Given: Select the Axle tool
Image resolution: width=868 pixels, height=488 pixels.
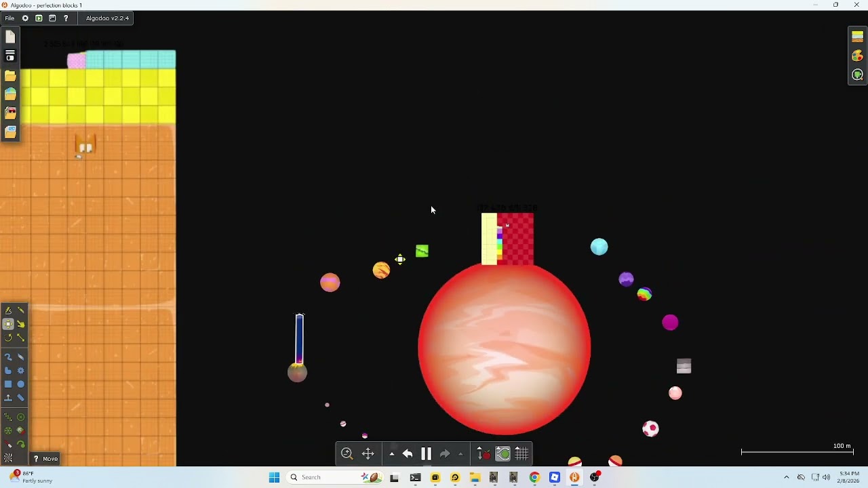Looking at the screenshot, I should click(x=8, y=431).
